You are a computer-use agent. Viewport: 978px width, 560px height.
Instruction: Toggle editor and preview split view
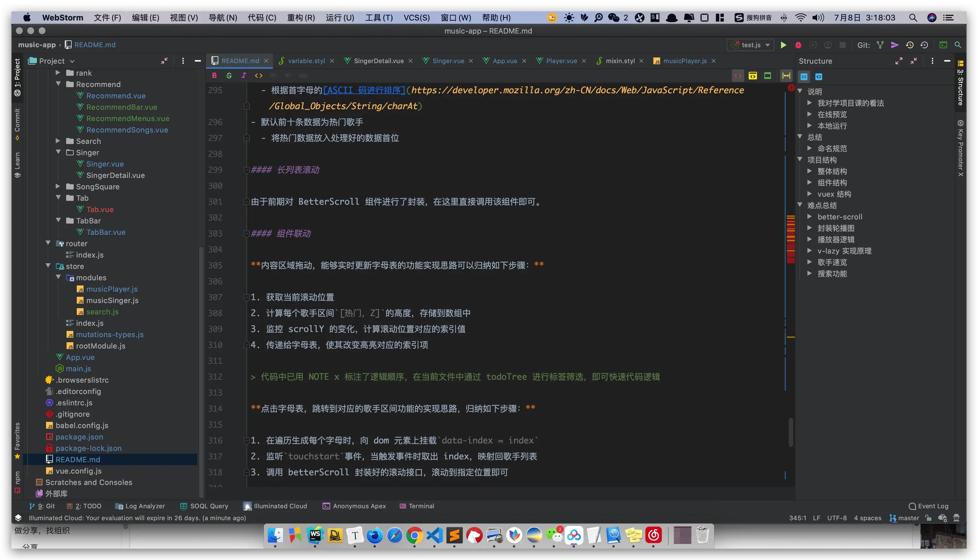pyautogui.click(x=753, y=76)
